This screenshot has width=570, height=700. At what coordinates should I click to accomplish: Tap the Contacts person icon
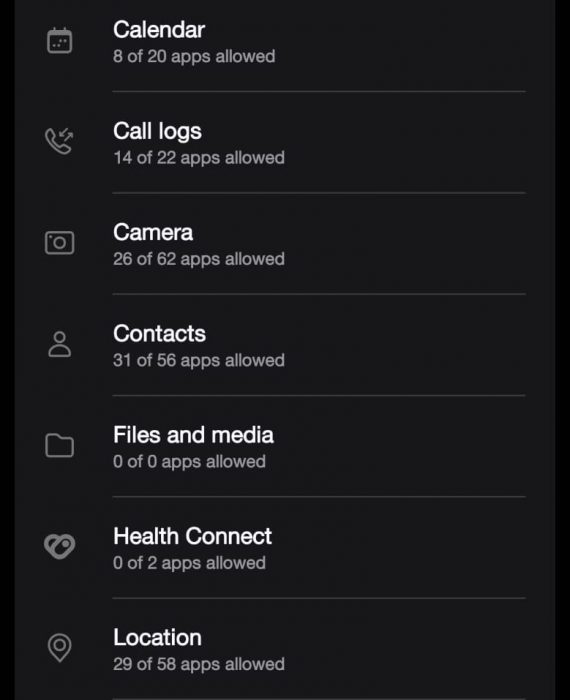(59, 344)
